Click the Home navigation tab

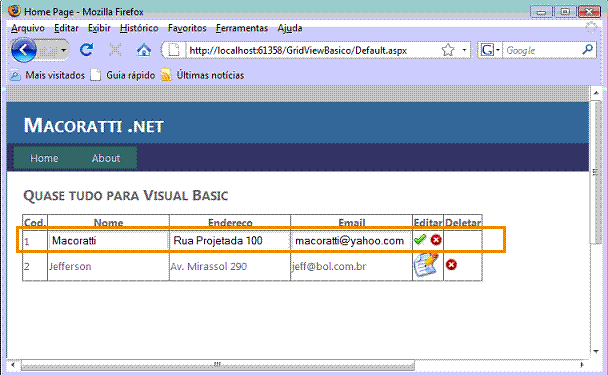pos(44,158)
